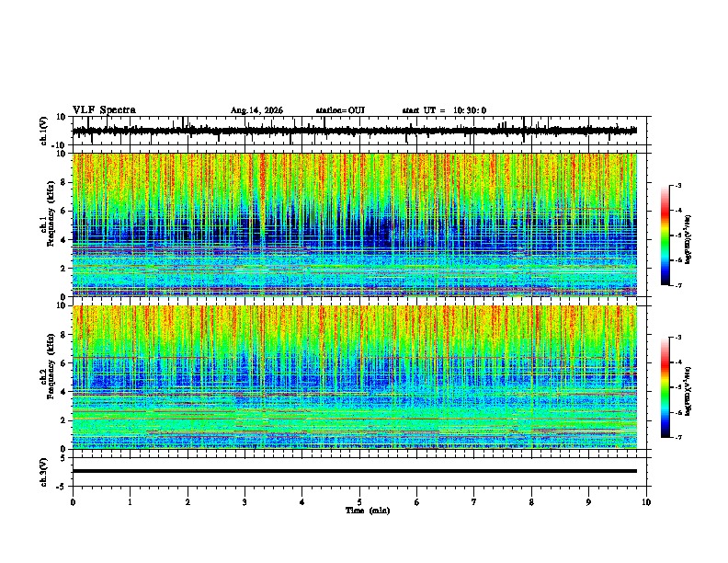Screen dimensions: 728x563
Task: Click tick label "5" on the time axis
Action: 359,502
